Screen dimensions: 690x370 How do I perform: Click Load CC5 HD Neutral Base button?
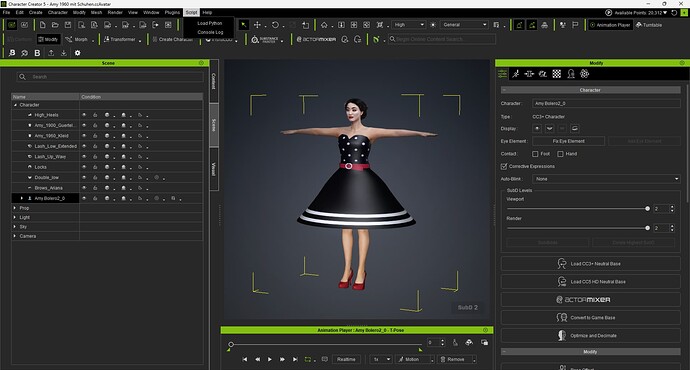click(591, 282)
